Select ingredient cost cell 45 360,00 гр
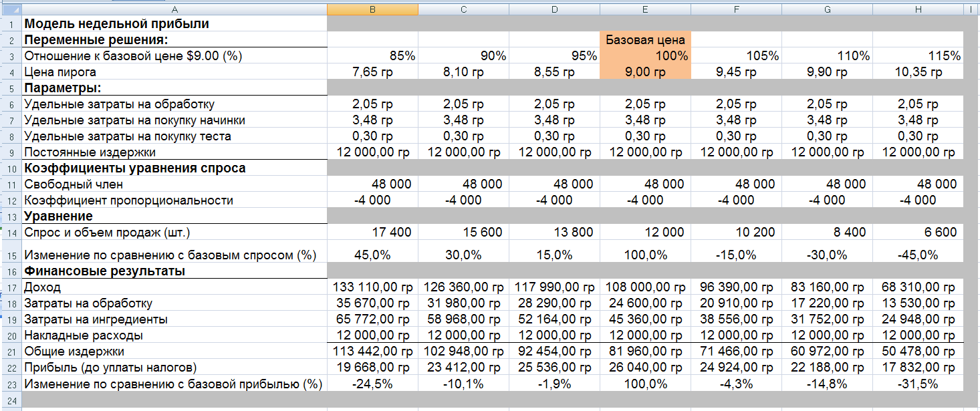980x411 pixels. coord(645,319)
